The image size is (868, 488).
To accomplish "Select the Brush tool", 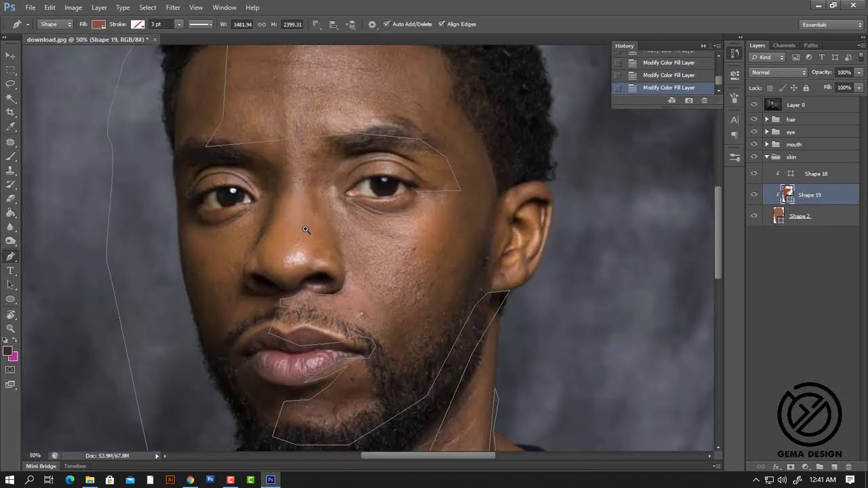I will pos(10,157).
